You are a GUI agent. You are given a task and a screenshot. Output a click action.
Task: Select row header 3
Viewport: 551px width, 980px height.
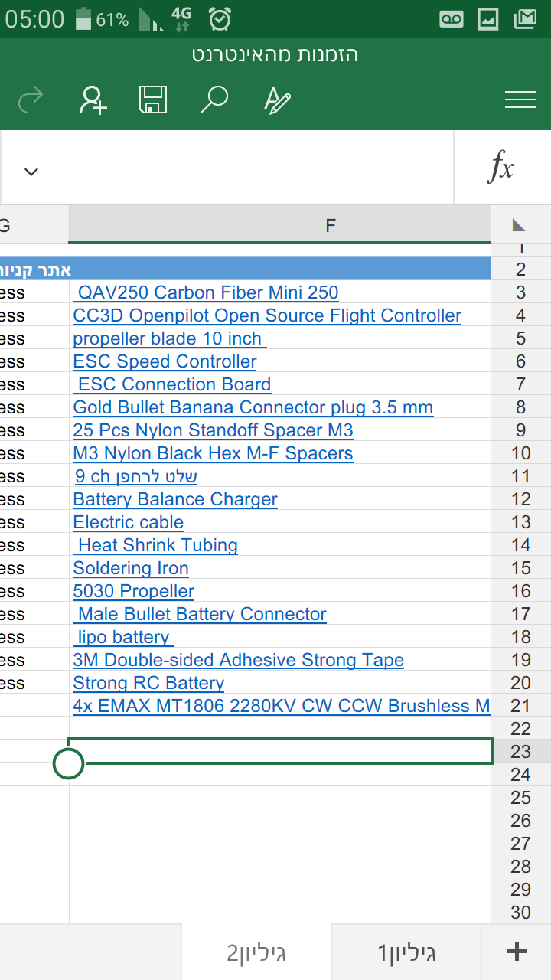521,292
